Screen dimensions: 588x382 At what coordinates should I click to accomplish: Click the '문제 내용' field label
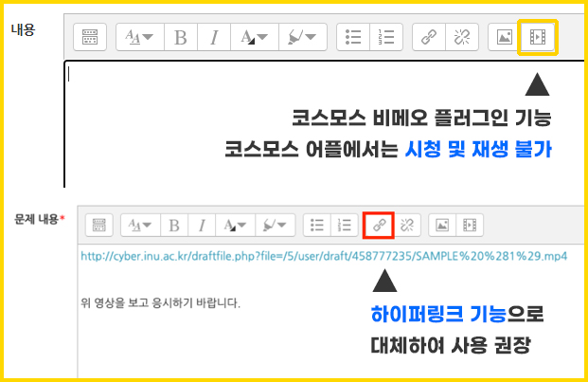pos(36,219)
